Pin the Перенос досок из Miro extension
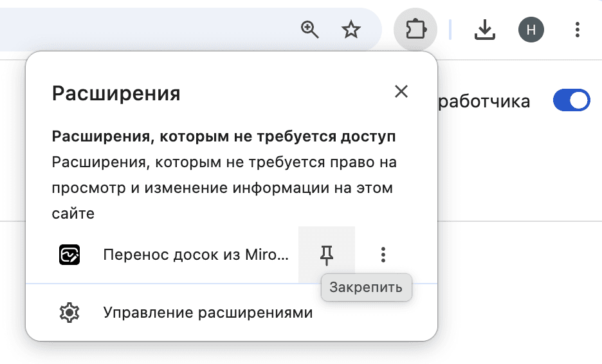602x364 pixels. pyautogui.click(x=327, y=255)
